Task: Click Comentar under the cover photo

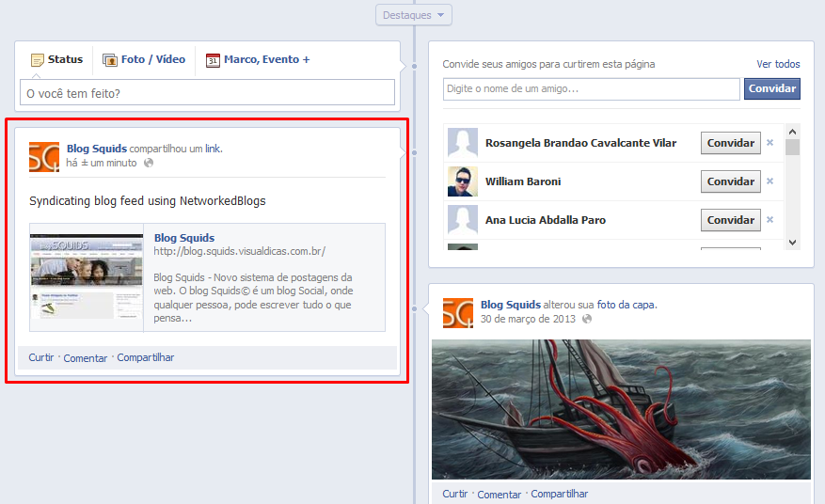Action: [499, 495]
